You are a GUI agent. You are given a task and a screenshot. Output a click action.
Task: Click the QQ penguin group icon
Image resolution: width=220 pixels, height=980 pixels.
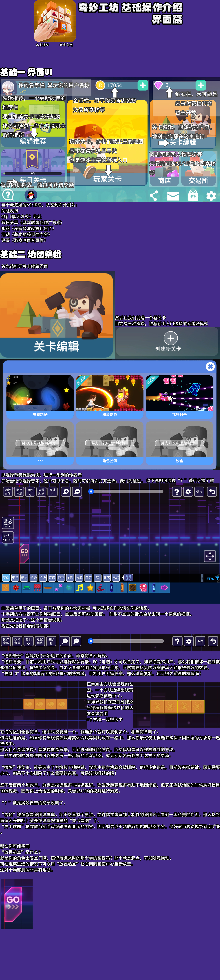31,195
